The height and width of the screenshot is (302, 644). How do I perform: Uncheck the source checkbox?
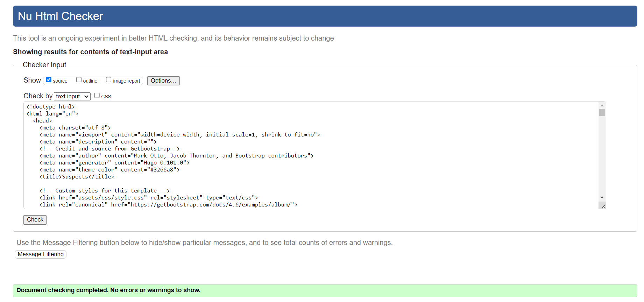49,80
